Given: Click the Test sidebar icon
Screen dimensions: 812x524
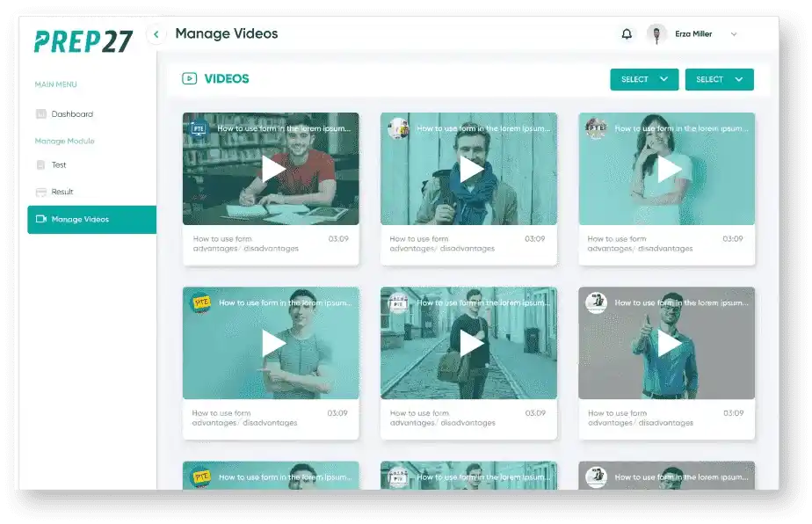Looking at the screenshot, I should tap(41, 164).
